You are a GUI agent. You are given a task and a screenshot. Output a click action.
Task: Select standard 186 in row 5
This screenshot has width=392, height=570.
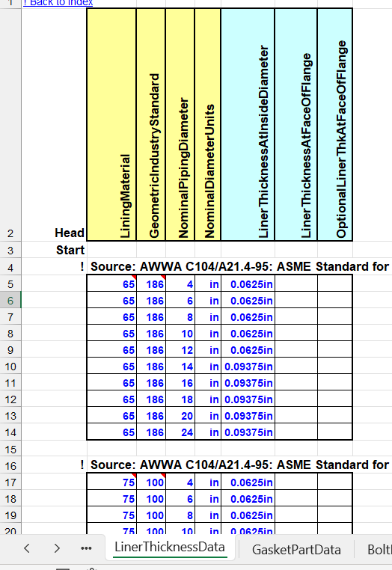click(x=151, y=284)
